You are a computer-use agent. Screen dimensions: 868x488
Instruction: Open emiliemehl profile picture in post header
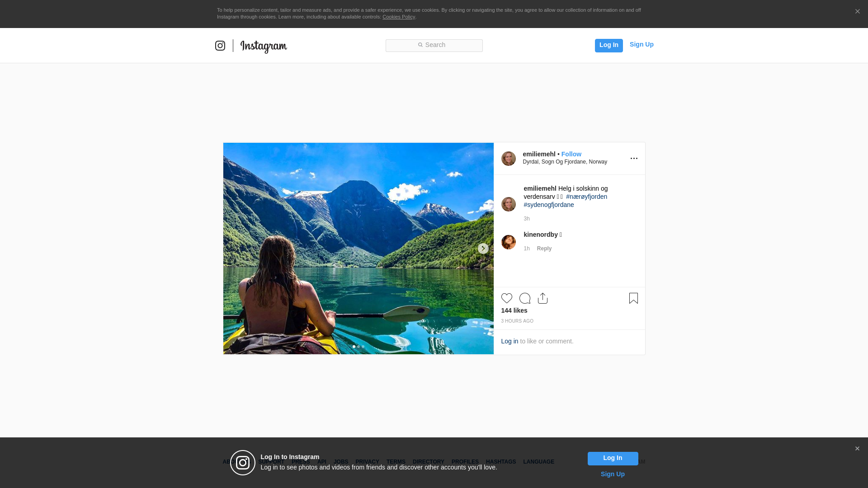[x=509, y=159]
